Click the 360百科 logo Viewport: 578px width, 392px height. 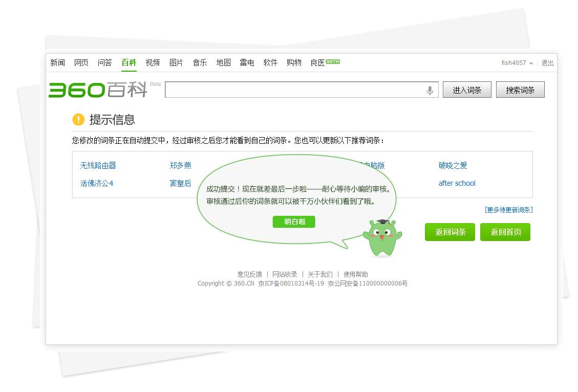click(98, 90)
